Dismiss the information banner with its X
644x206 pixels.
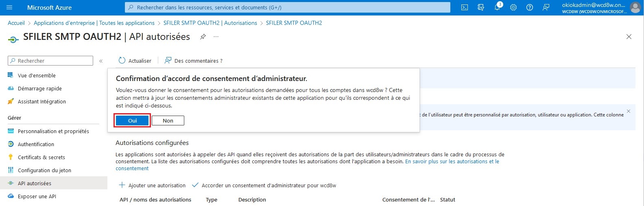(629, 111)
